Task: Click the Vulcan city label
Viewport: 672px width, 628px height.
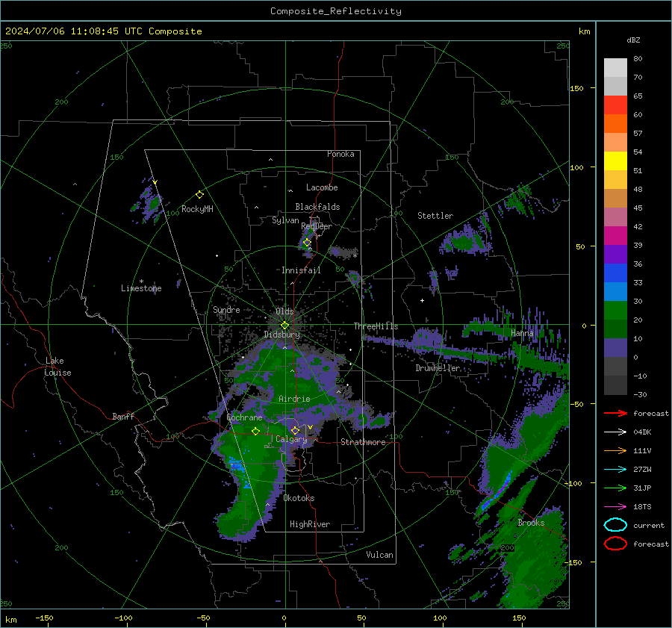Action: click(x=379, y=555)
